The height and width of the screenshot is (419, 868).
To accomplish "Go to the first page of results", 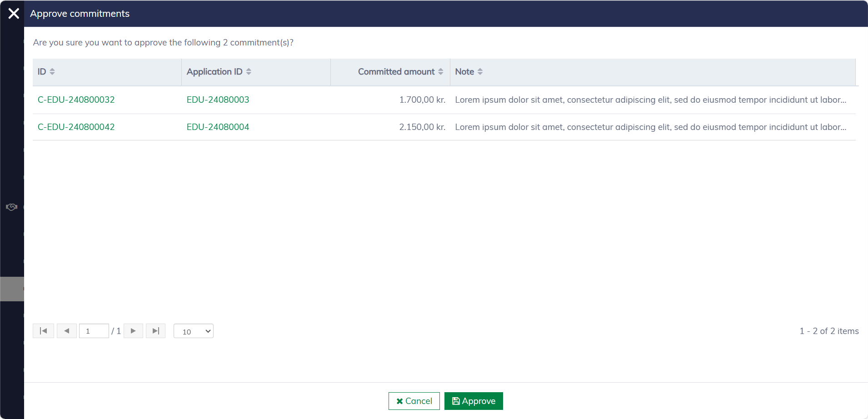I will click(x=44, y=331).
